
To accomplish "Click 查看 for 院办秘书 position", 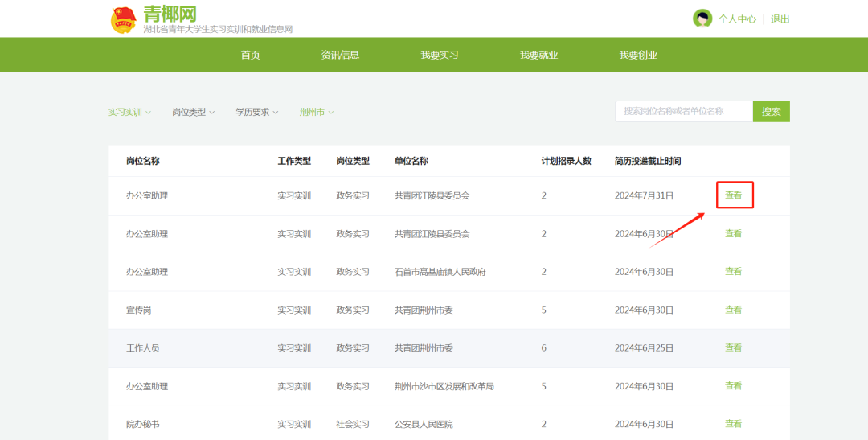I will (733, 424).
